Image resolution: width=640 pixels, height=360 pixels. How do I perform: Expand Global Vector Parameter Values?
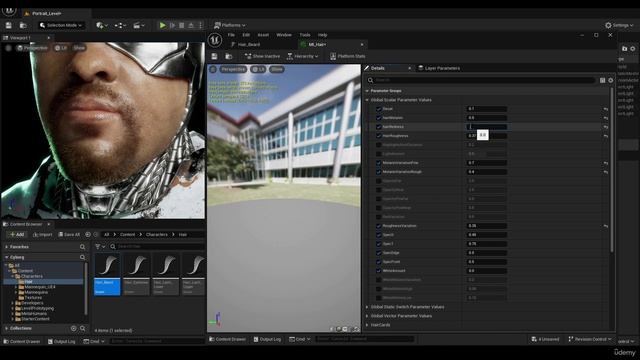(367, 316)
